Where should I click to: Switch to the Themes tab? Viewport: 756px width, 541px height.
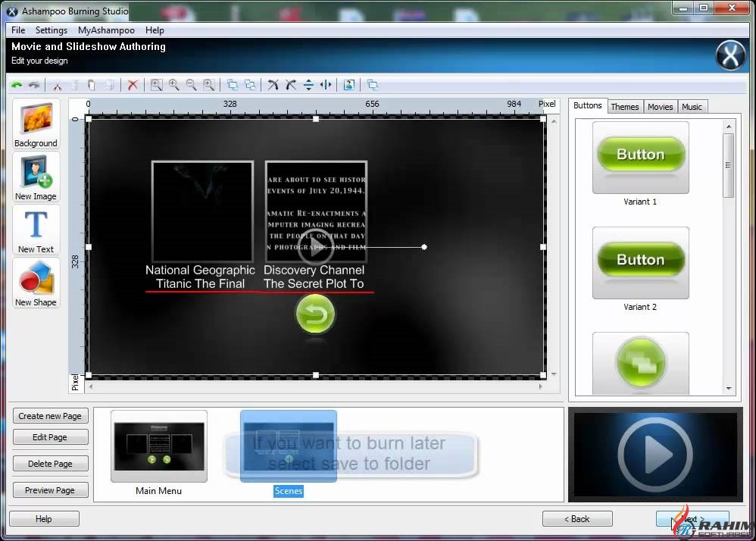pyautogui.click(x=625, y=107)
